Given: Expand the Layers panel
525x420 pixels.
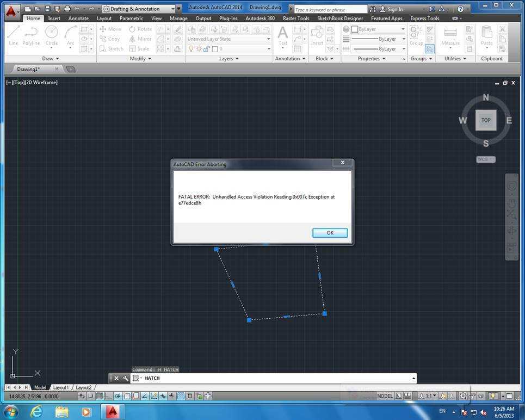Looking at the screenshot, I should (x=229, y=59).
